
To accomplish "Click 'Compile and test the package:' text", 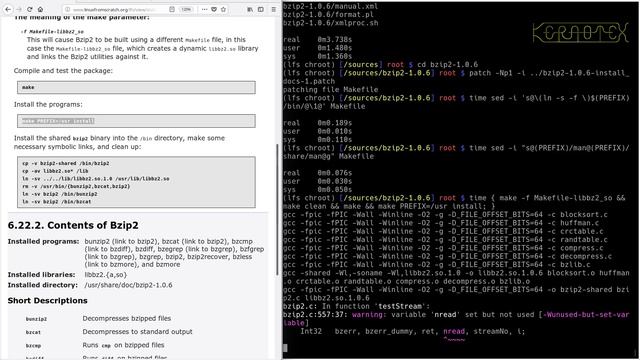I will 62,71.
